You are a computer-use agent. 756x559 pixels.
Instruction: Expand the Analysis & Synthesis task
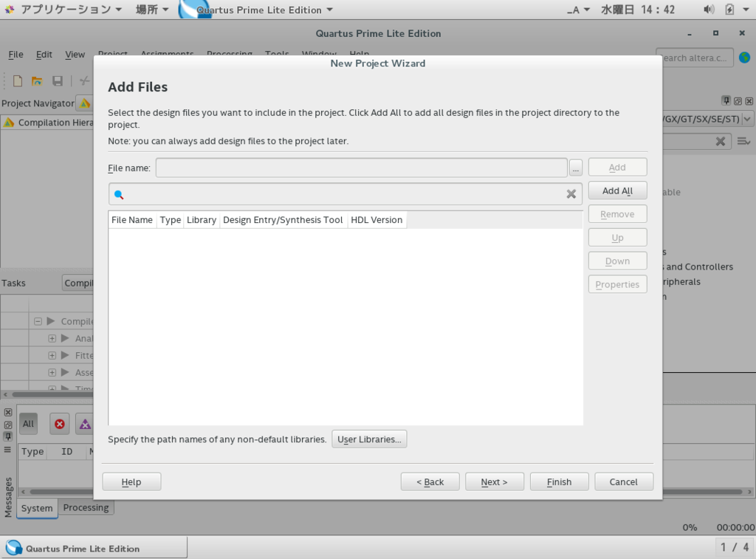point(52,339)
